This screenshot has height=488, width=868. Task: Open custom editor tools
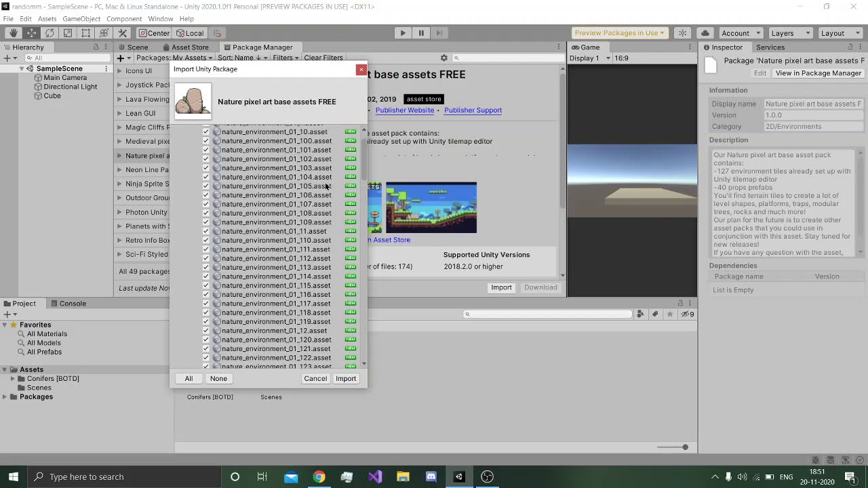click(x=123, y=33)
